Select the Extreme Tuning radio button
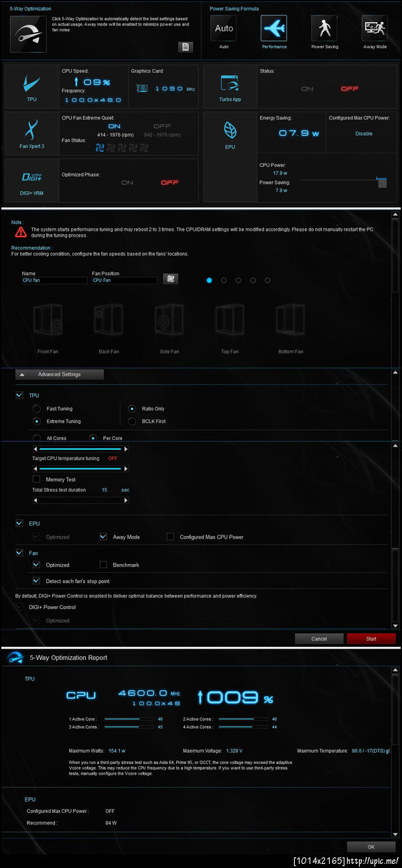This screenshot has height=868, width=402. click(x=37, y=421)
